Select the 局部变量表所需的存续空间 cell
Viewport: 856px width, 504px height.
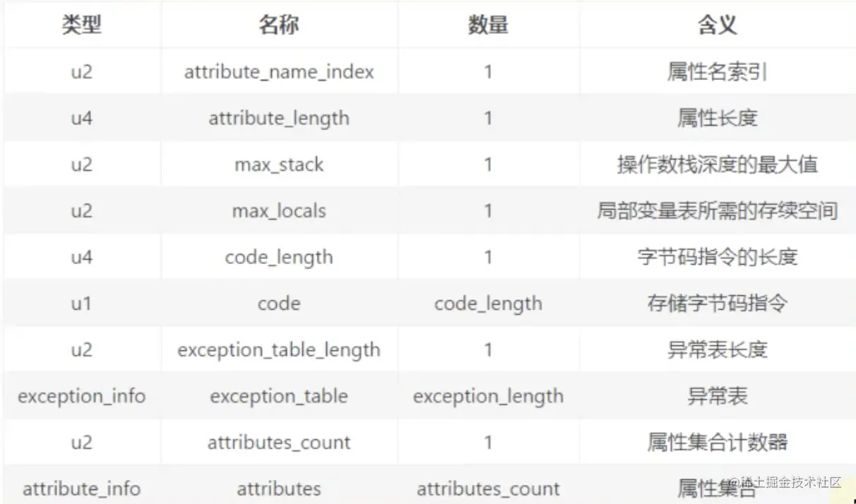pyautogui.click(x=718, y=211)
